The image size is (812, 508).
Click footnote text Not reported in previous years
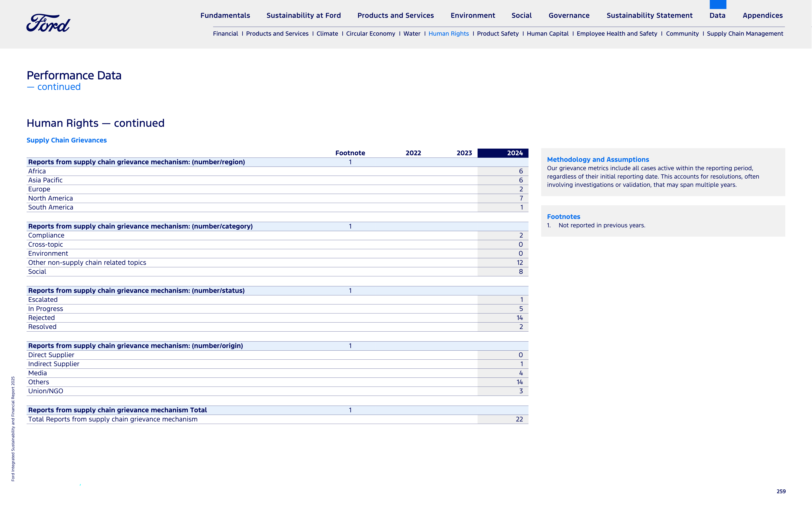[x=602, y=226]
